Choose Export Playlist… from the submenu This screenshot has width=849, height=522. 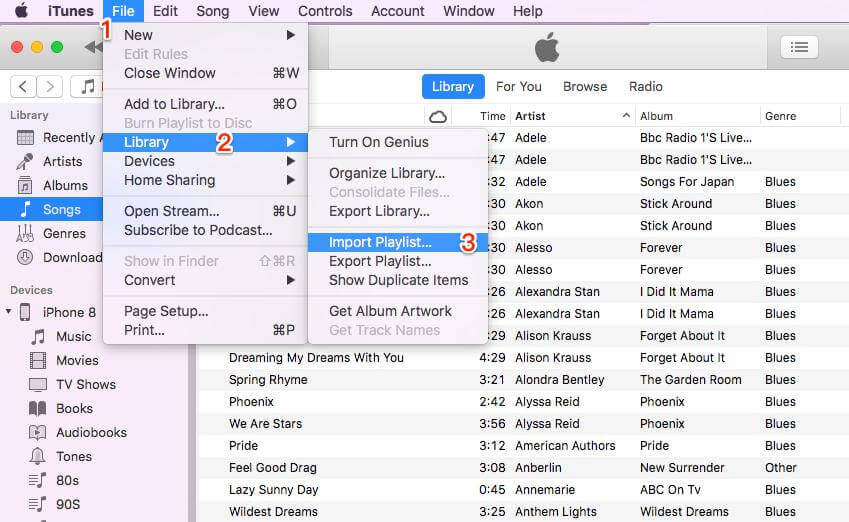point(397,262)
